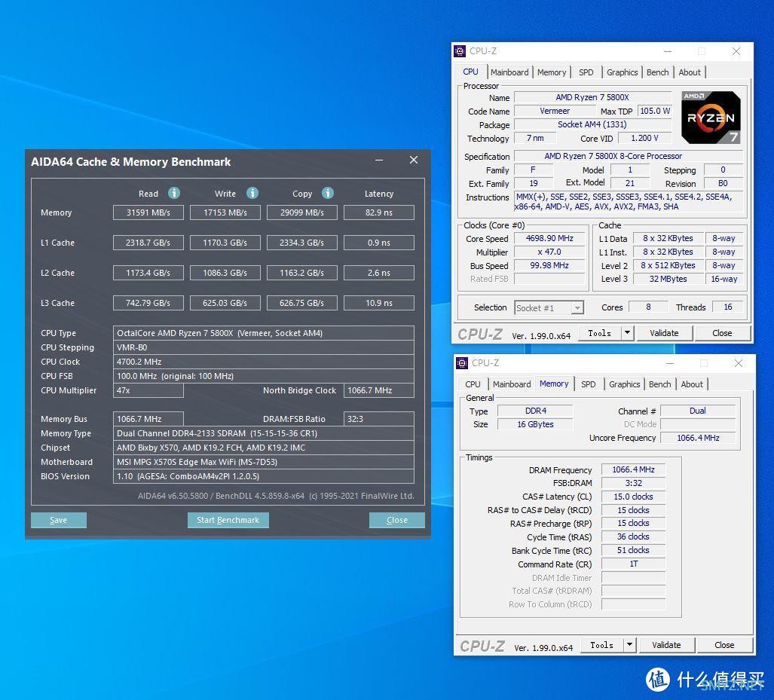Click Validate button in bottom CPU-Z

click(666, 645)
